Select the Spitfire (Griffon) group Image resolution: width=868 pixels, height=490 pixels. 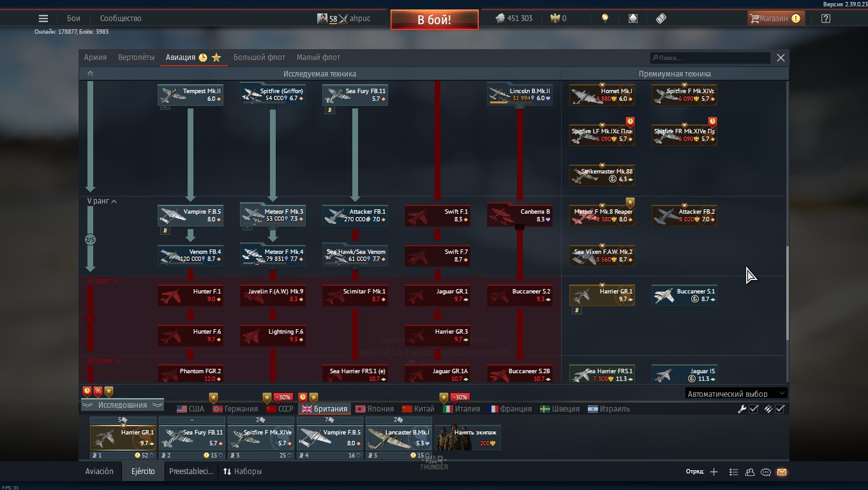(273, 95)
